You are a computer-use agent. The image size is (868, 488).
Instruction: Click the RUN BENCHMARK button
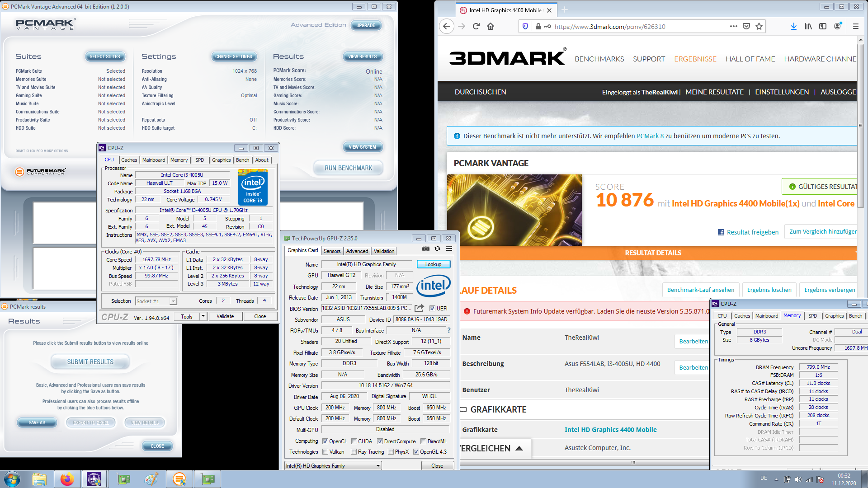[348, 168]
